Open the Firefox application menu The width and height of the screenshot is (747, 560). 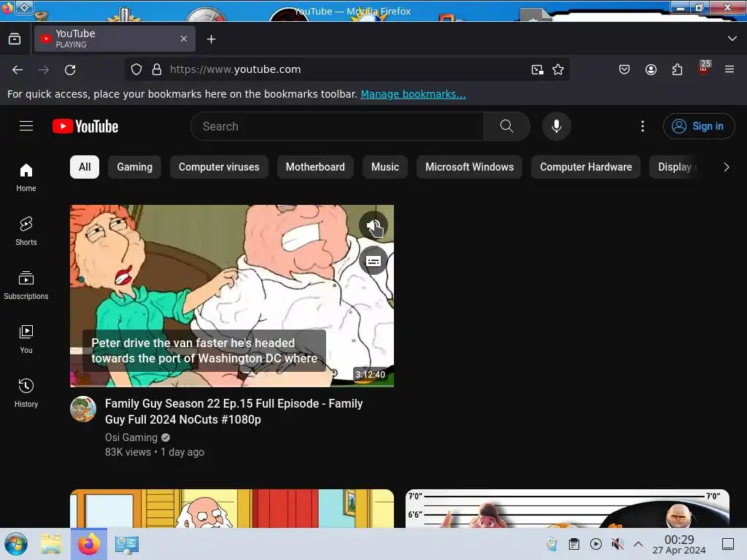(729, 69)
